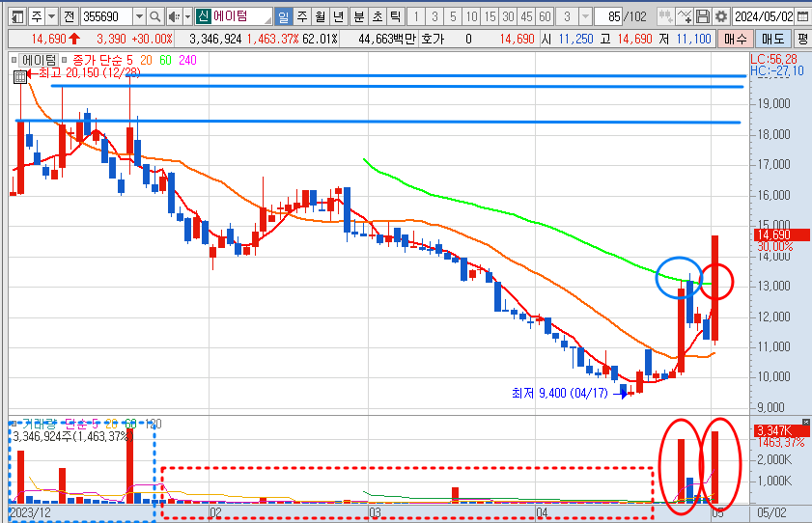Click low price 11,100

tap(694, 39)
